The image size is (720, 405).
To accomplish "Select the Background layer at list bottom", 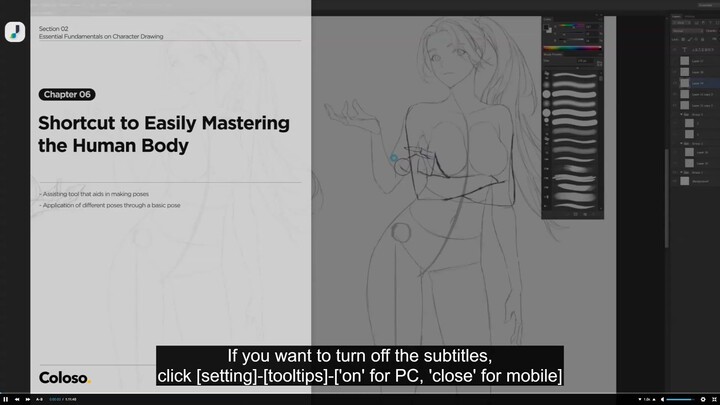I will [x=696, y=181].
